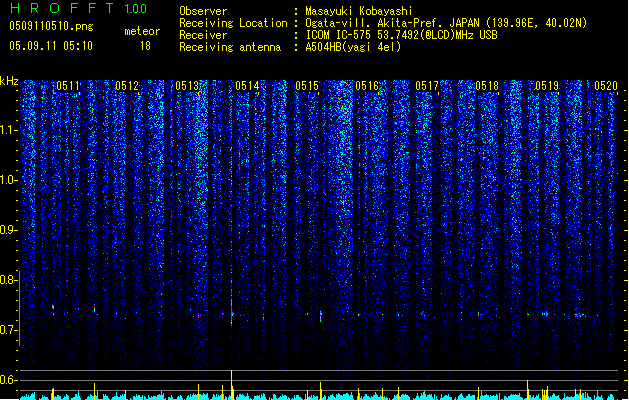
Task: Click the 0515 time marker
Action: point(307,86)
